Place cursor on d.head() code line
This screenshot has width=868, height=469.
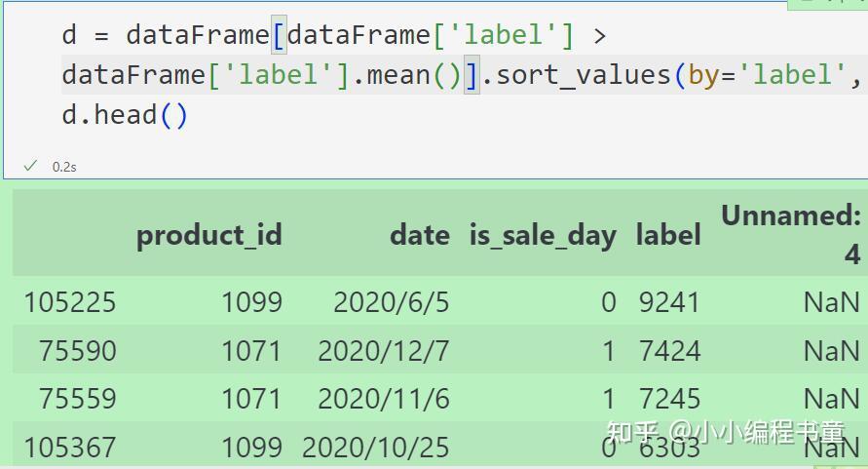[x=124, y=115]
